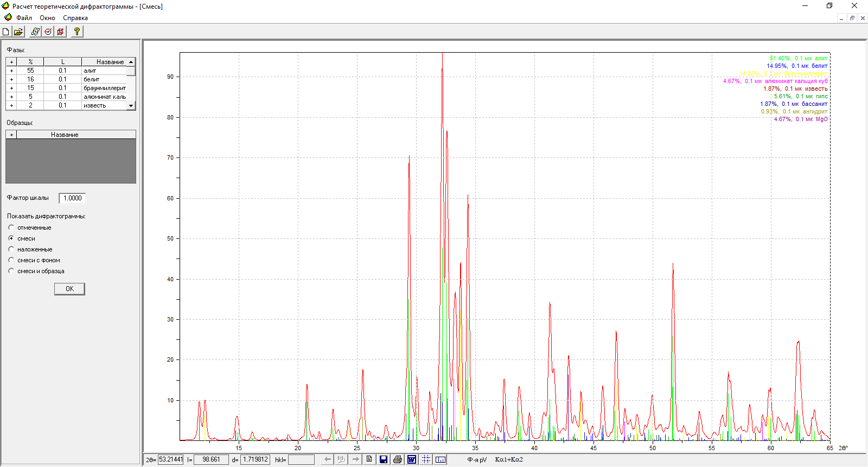This screenshot has width=868, height=467.
Task: Click the atom structure toolbar icon
Action: pos(35,31)
